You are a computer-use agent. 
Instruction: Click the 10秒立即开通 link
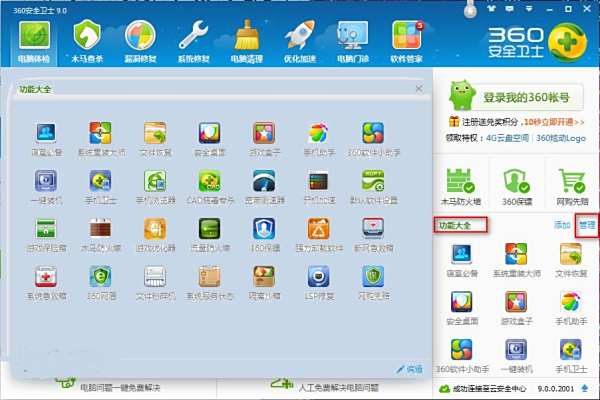point(554,122)
